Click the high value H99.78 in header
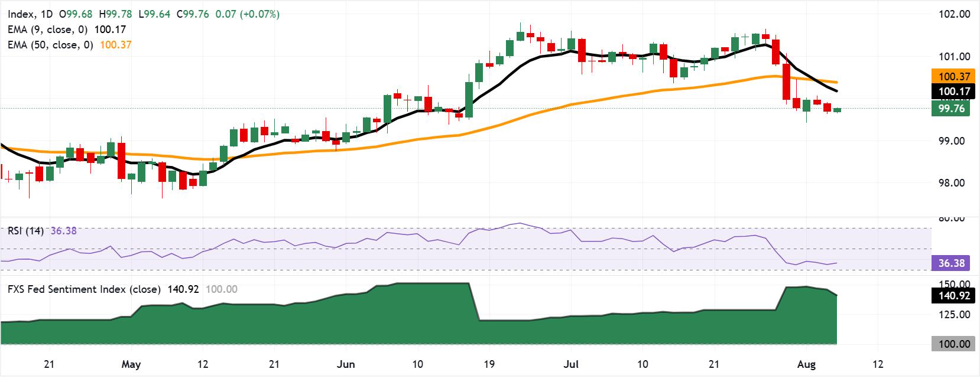This screenshot has height=382, width=980. (x=116, y=14)
